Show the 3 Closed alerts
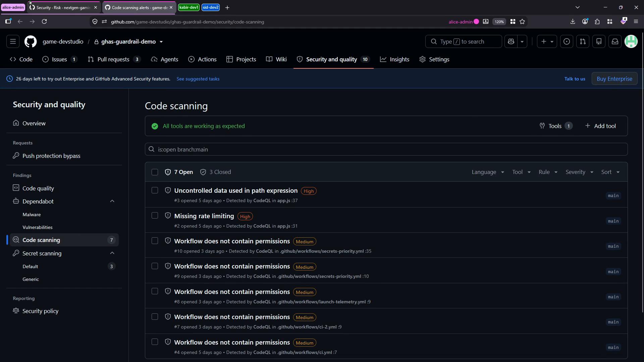Viewport: 644px width, 362px height. click(x=215, y=172)
